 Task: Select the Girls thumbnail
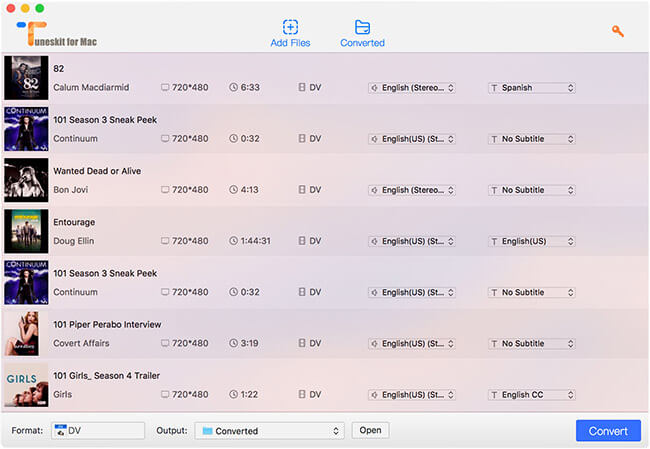point(26,385)
